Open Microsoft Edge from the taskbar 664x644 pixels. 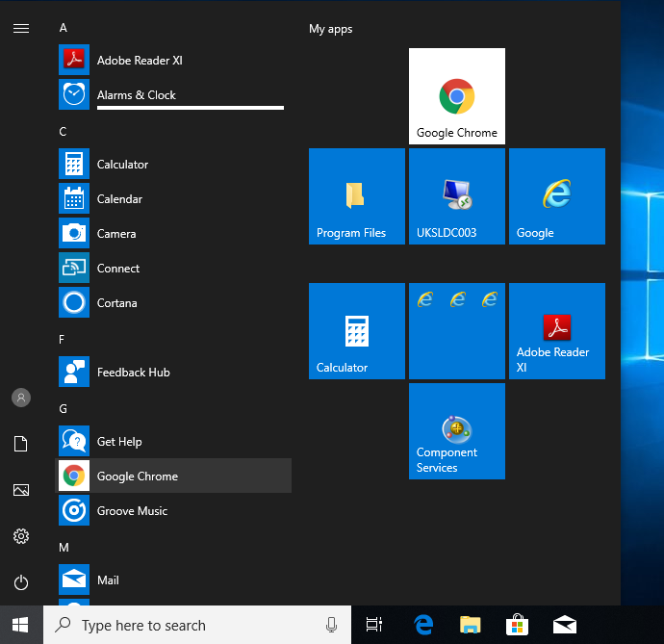[423, 625]
